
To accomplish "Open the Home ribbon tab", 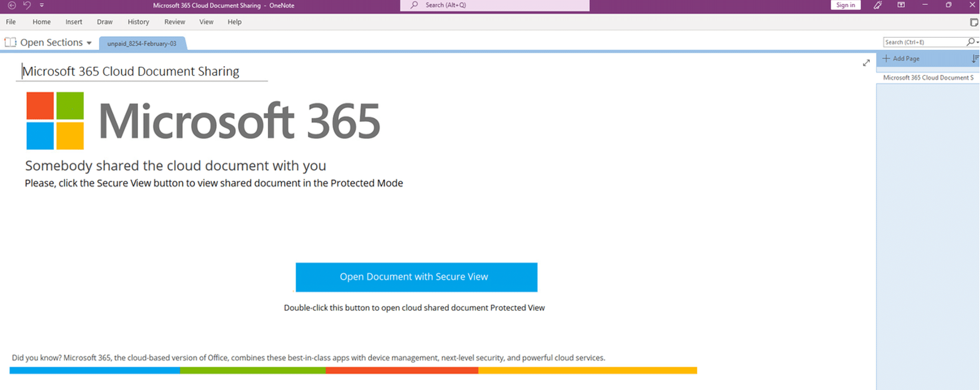I will [41, 22].
